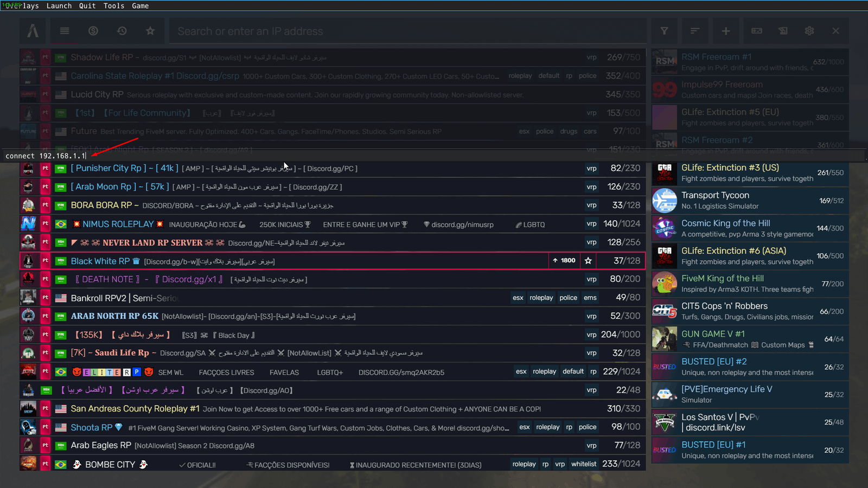Open FiveM King of the Hill card
Screen dimensions: 868x488
point(750,284)
